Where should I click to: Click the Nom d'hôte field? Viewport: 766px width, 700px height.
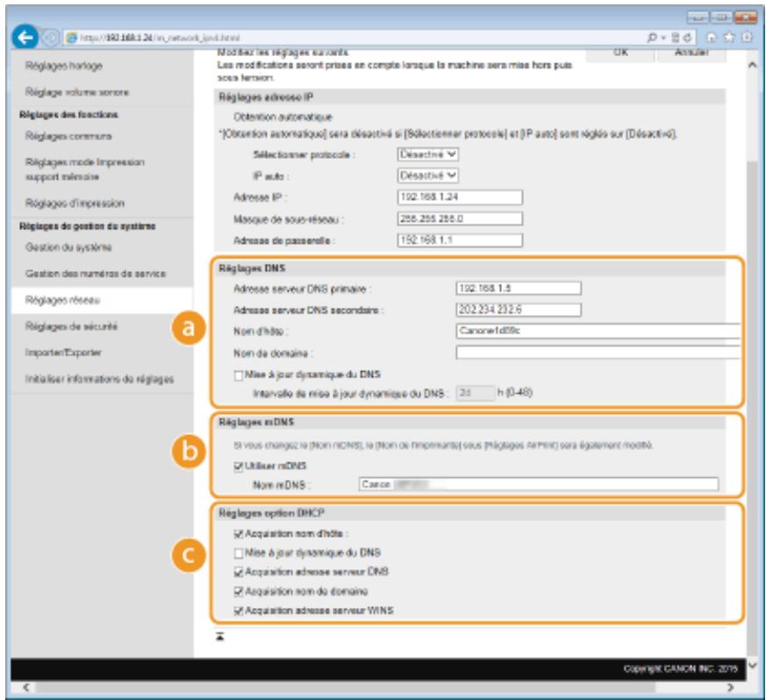tap(598, 331)
